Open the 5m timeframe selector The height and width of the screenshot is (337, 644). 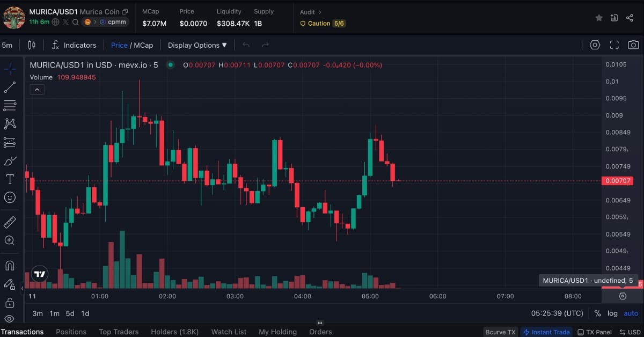(7, 45)
